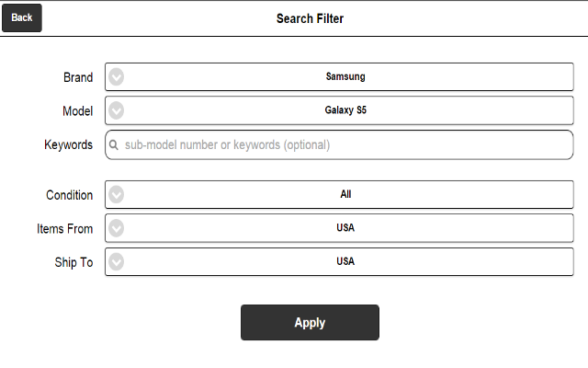Screen dimensions: 588x368
Task: Click the magnifier icon in Keywords field
Action: (x=114, y=145)
